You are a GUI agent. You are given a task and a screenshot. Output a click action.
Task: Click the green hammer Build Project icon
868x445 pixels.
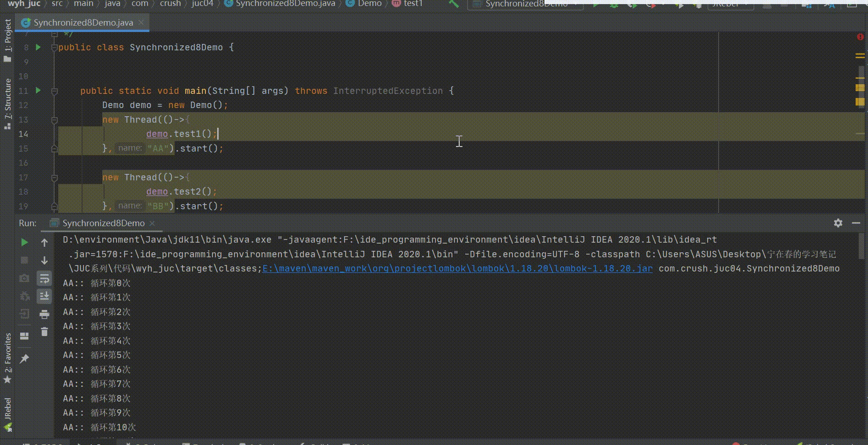click(454, 4)
